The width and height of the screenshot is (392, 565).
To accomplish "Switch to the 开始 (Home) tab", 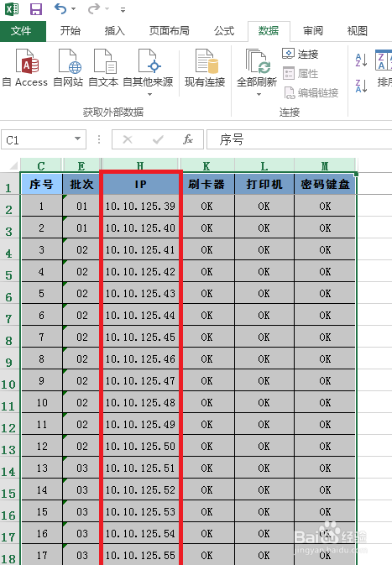I will (x=70, y=31).
